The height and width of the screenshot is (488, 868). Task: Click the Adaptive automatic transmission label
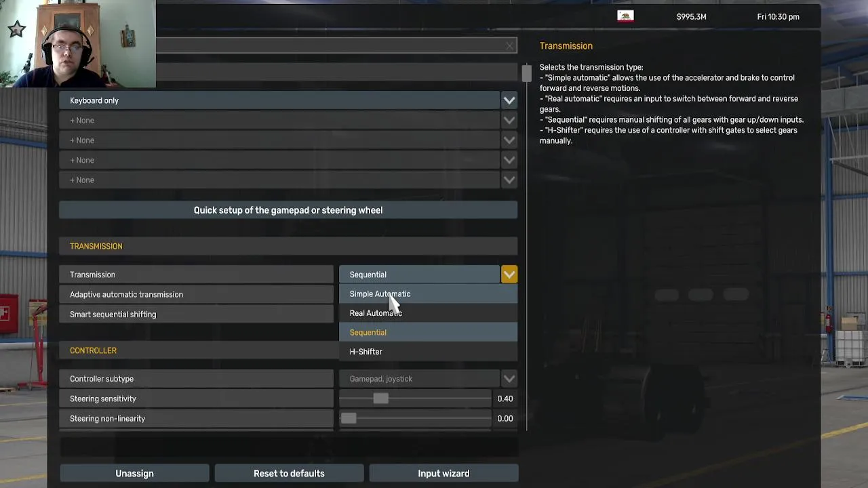tap(126, 294)
